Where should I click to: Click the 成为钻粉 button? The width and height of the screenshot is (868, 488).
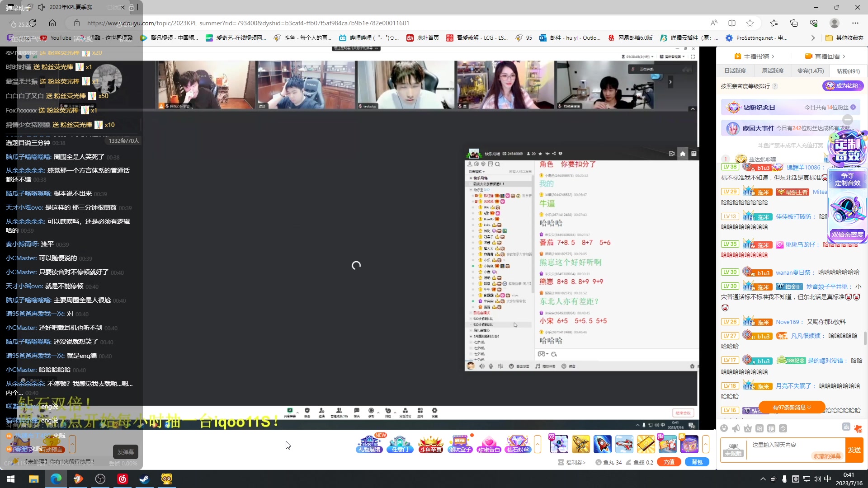843,86
